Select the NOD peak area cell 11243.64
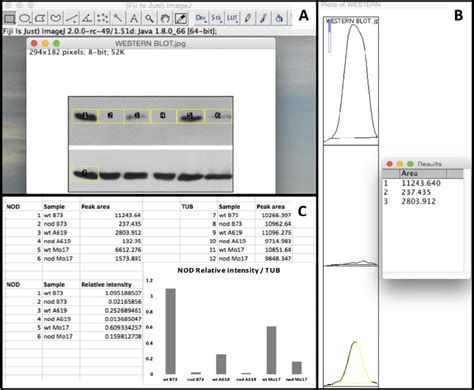Viewport: 474px width, 390px height. 111,215
